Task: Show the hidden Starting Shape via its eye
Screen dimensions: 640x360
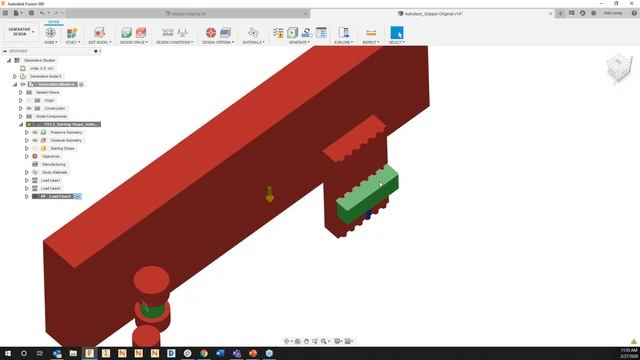Action: click(x=35, y=148)
